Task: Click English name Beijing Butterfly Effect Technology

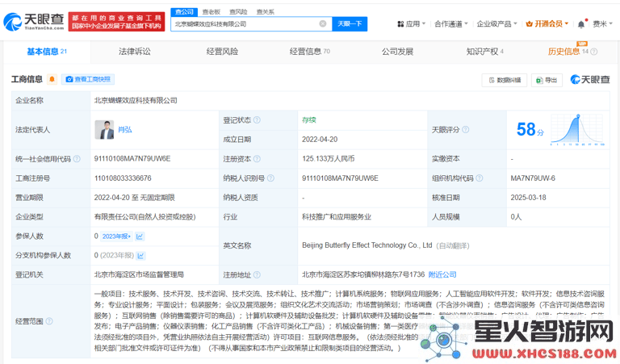Action: pos(367,245)
